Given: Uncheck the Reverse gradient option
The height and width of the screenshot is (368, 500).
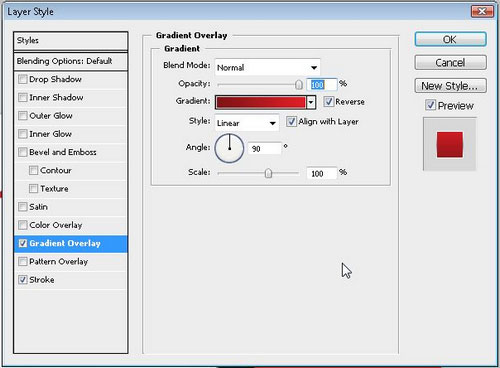Looking at the screenshot, I should click(329, 102).
